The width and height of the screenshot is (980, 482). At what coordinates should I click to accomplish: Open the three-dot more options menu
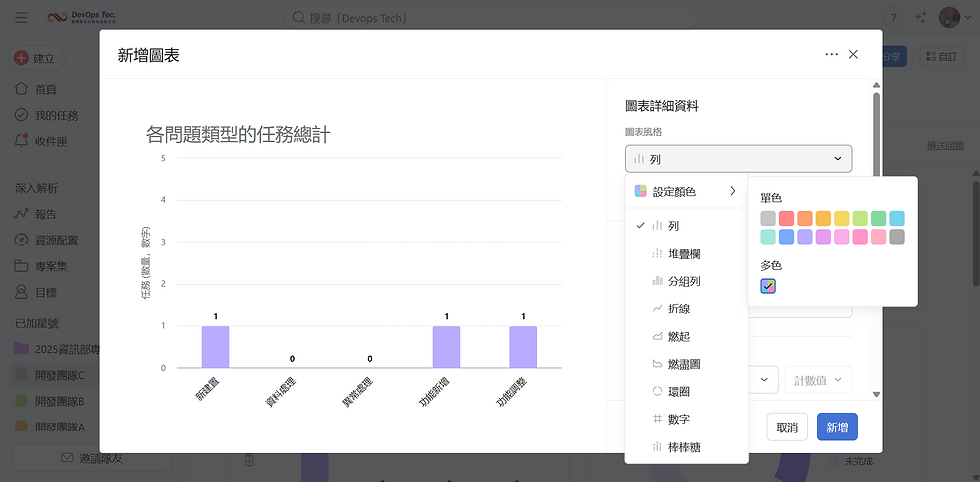point(831,54)
